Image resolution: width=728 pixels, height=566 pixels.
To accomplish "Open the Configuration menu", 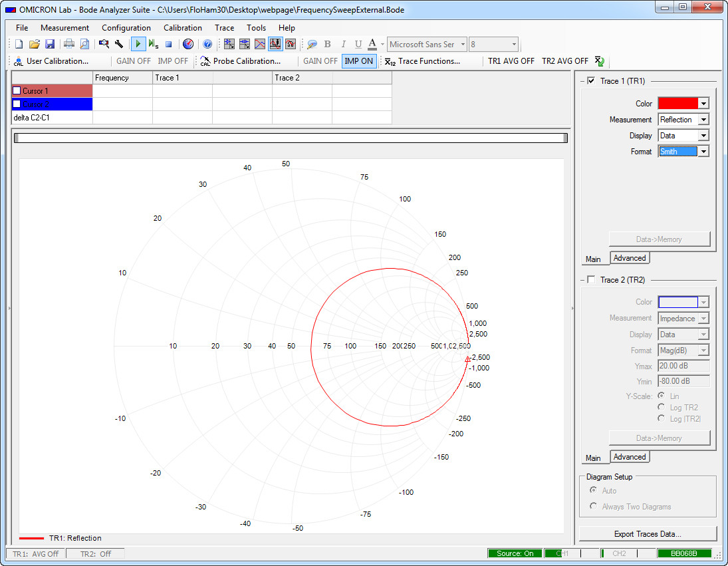I will pos(126,28).
